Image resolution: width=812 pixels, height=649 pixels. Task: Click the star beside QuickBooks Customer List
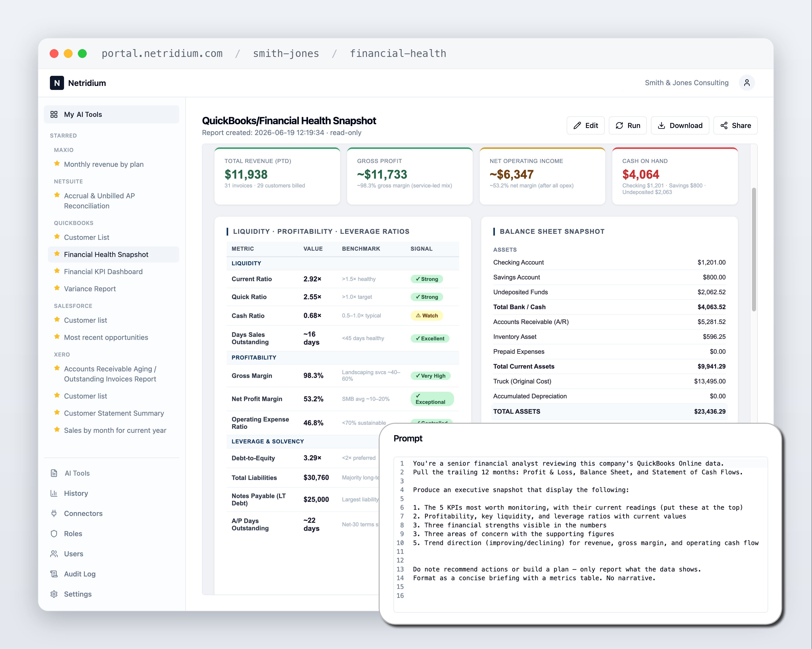point(57,236)
